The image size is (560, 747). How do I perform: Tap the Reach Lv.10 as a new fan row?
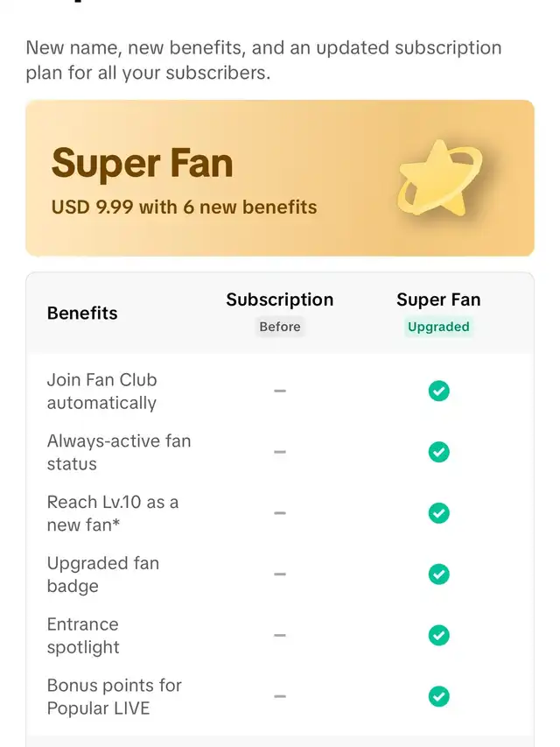[x=112, y=513]
